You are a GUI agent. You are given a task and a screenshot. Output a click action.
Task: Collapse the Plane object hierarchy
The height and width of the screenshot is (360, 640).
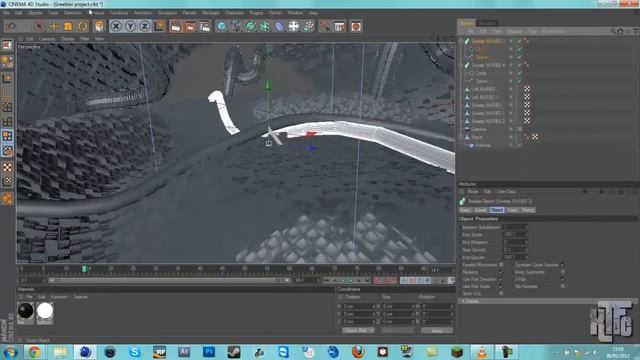pos(461,138)
